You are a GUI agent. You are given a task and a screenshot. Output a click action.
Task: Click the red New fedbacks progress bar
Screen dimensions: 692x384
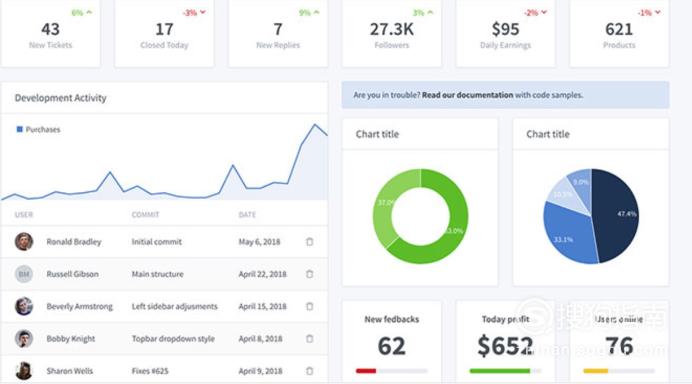point(366,371)
